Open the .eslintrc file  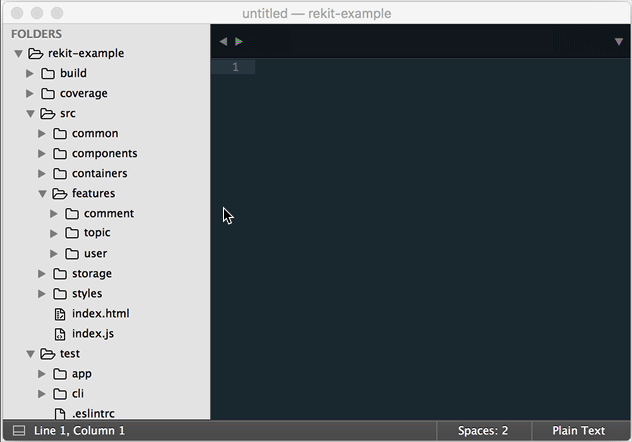coord(93,413)
